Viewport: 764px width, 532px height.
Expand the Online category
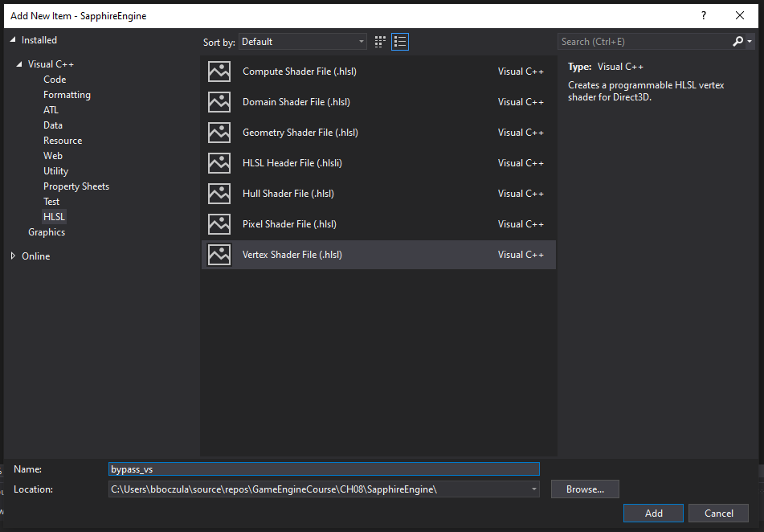coord(13,256)
